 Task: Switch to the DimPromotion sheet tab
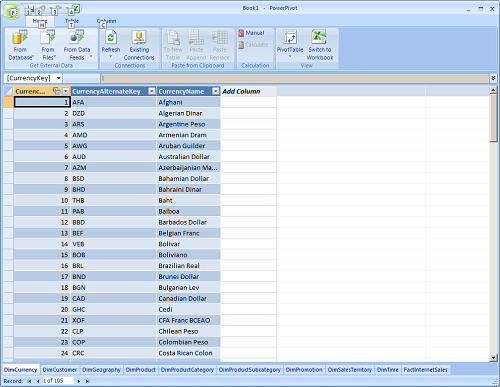[304, 370]
